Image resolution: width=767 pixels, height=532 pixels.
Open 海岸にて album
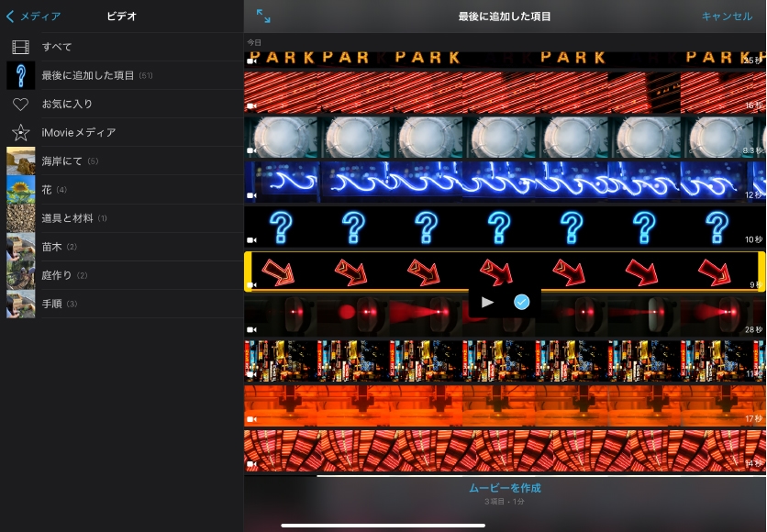tap(62, 161)
